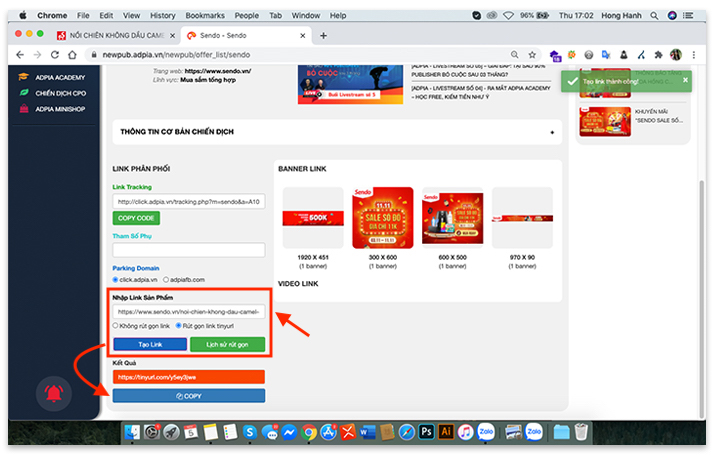The image size is (714, 455).
Task: Open the Notification Center list icon
Action: point(688,15)
